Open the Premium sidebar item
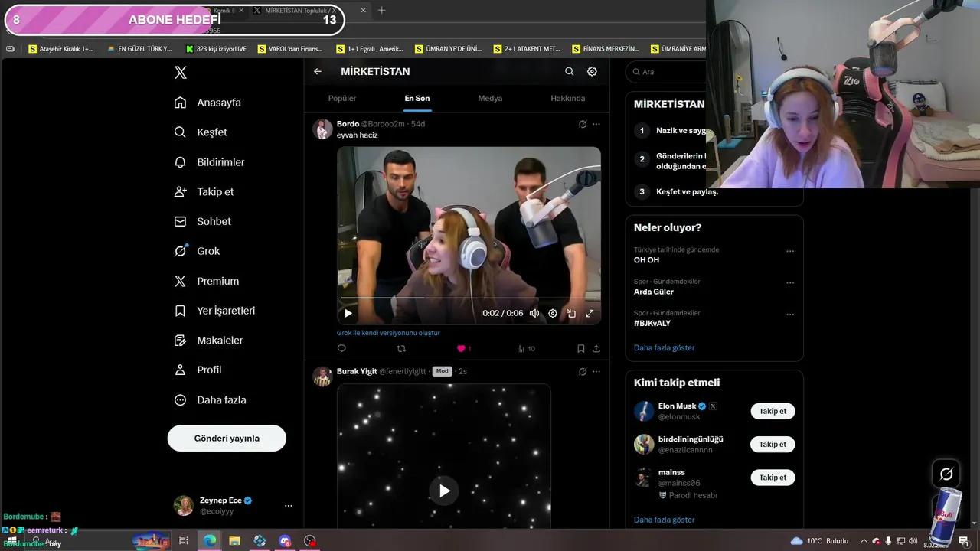This screenshot has width=980, height=551. [x=206, y=281]
